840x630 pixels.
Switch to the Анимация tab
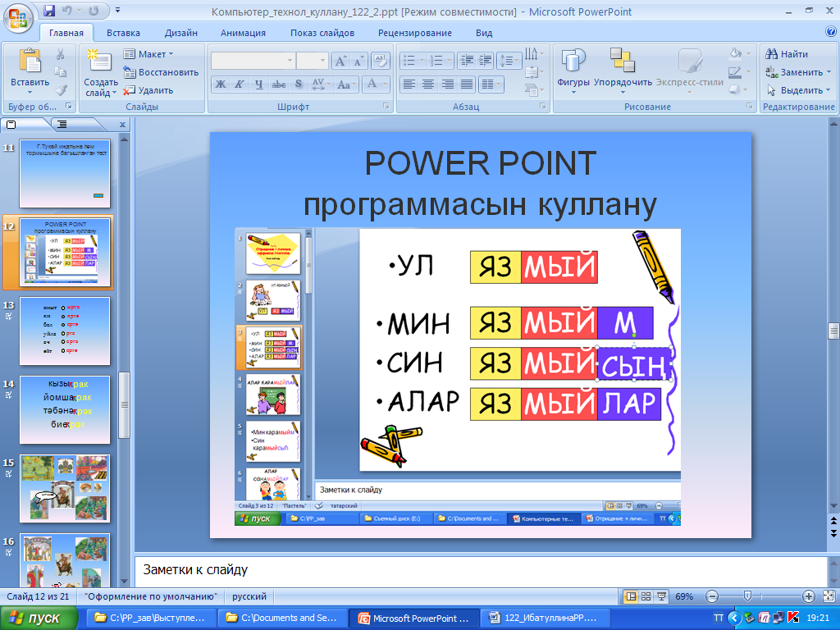coord(243,33)
